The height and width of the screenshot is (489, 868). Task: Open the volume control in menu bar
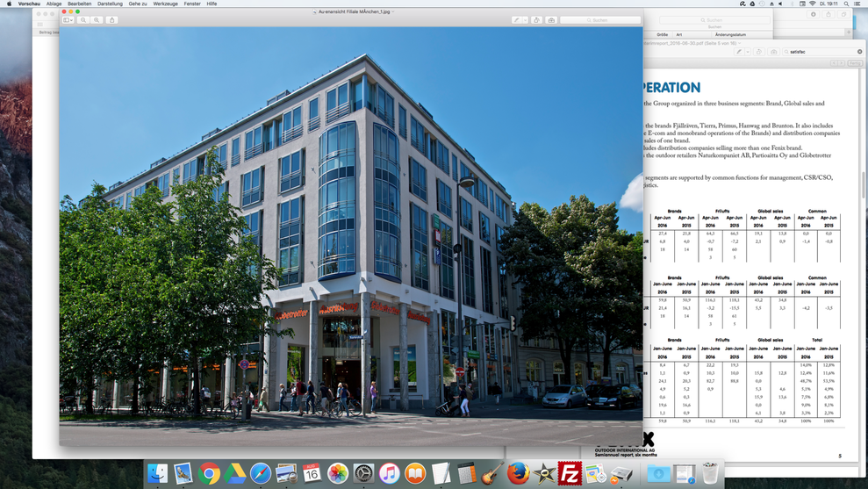780,4
